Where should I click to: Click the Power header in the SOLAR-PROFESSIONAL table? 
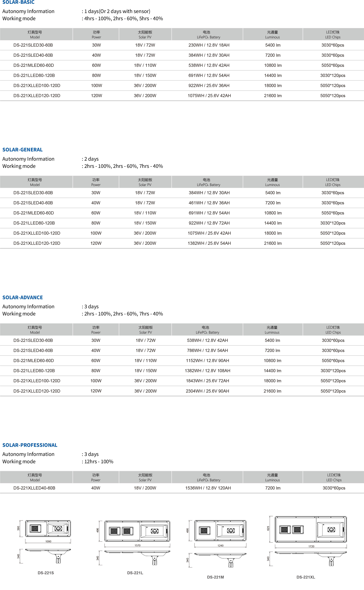tap(96, 477)
